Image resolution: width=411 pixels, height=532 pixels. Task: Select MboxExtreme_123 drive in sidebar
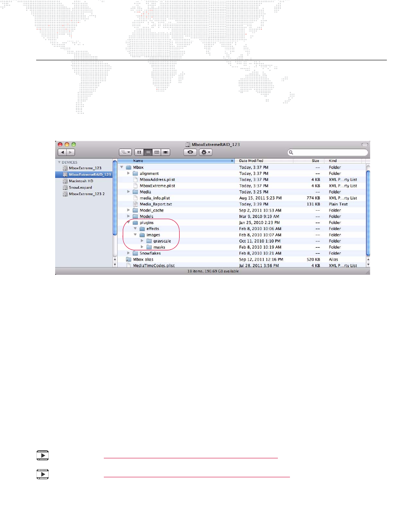pos(84,168)
